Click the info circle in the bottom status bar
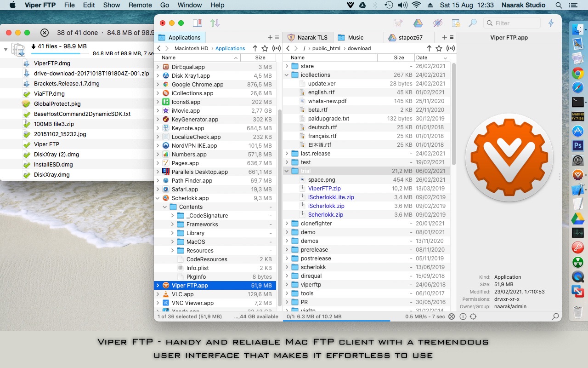 (x=463, y=316)
